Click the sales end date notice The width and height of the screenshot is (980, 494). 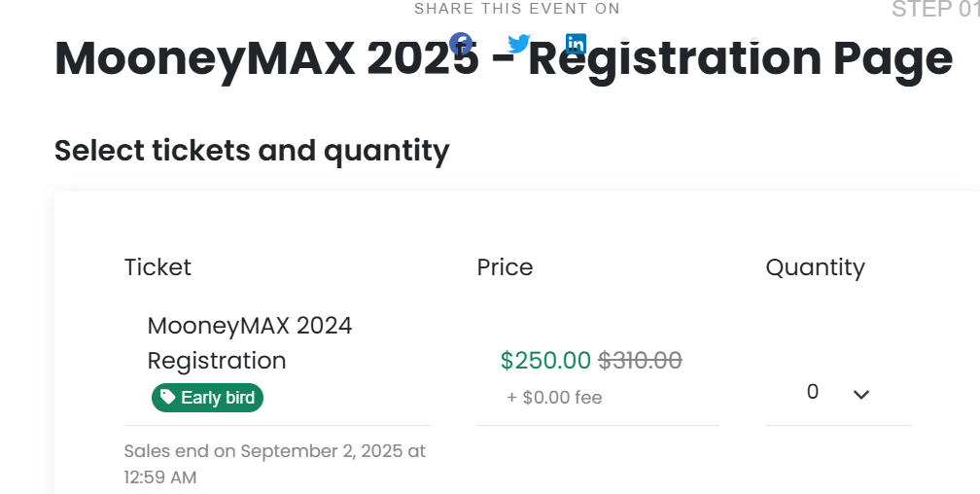pyautogui.click(x=275, y=464)
